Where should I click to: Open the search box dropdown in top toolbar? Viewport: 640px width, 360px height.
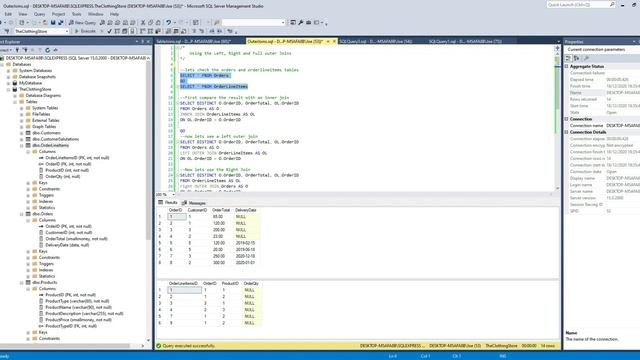click(283, 22)
